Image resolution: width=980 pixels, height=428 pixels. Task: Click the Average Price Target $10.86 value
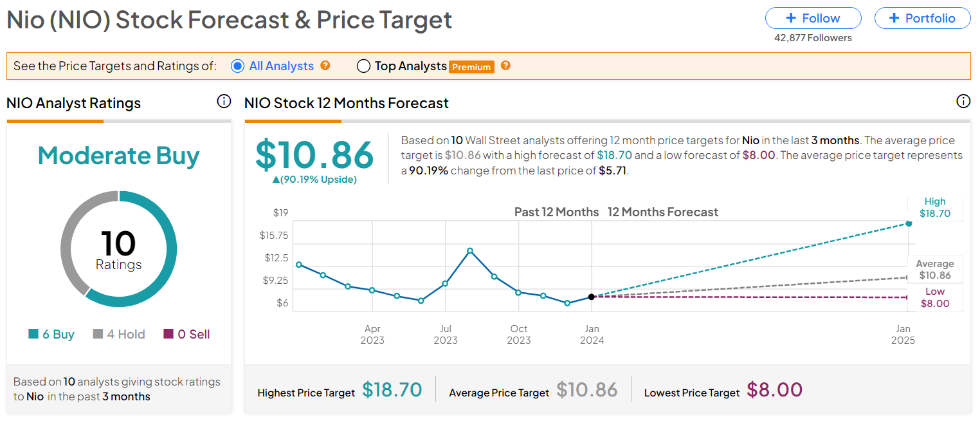tap(586, 389)
